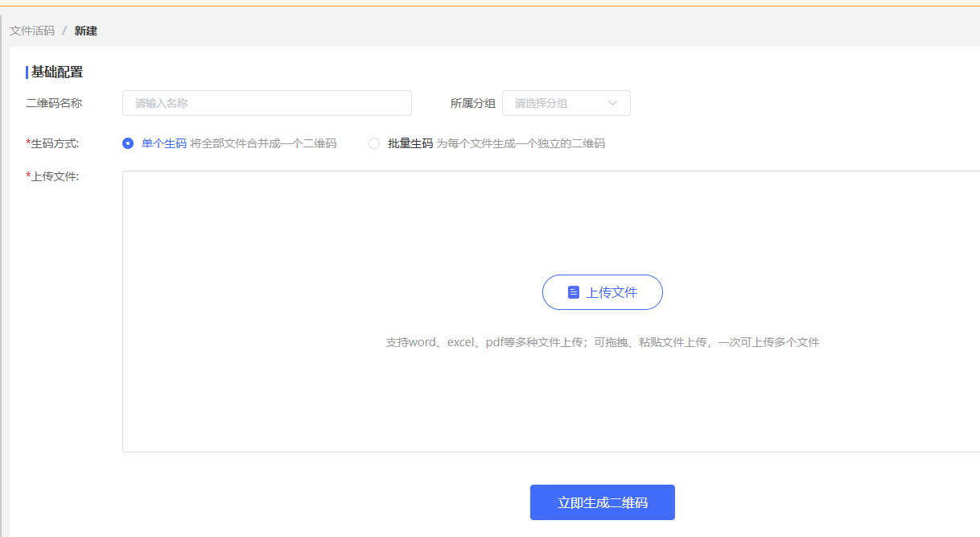Image resolution: width=980 pixels, height=537 pixels.
Task: Select the 单个生码 radio option
Action: tap(128, 143)
